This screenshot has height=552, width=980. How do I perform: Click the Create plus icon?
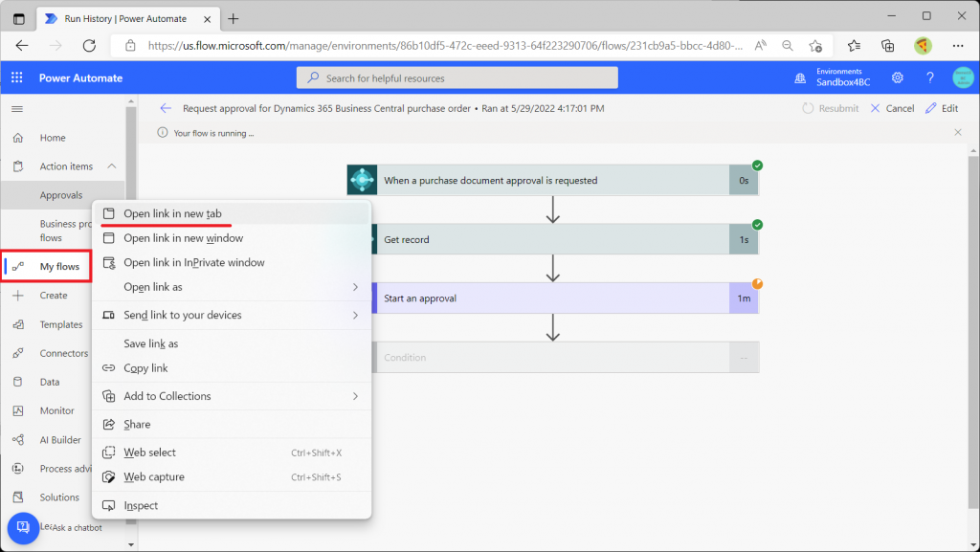click(18, 296)
